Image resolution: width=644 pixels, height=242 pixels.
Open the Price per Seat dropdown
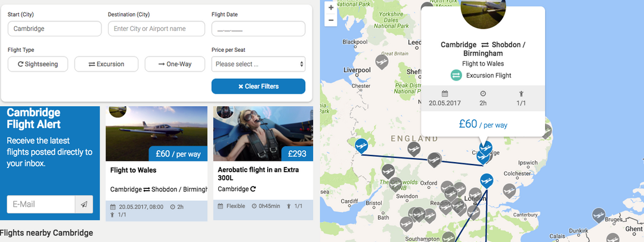pos(258,64)
